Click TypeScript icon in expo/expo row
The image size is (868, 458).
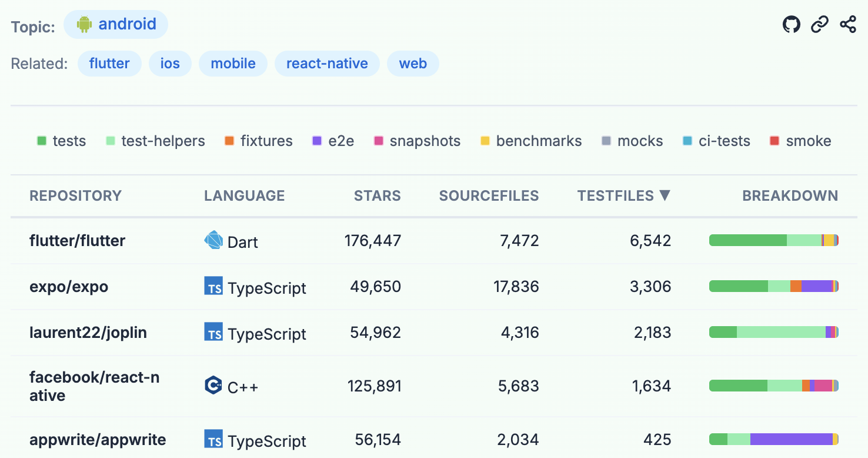coord(213,286)
